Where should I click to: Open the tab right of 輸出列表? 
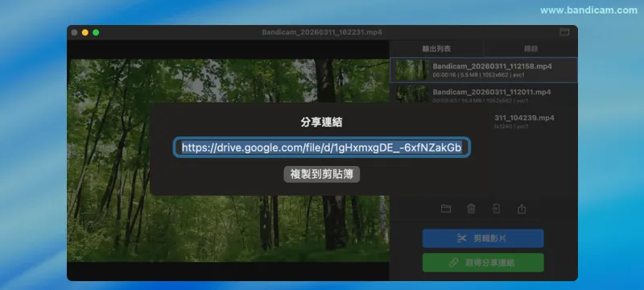(530, 49)
